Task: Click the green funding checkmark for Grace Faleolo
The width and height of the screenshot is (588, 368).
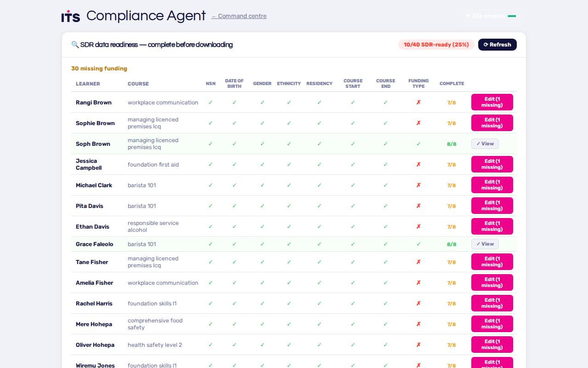Action: (418, 244)
